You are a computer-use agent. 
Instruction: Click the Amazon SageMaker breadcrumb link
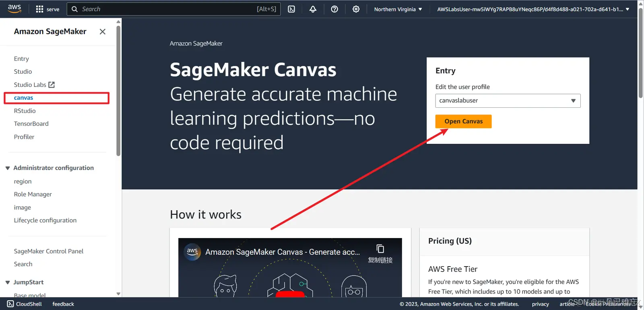point(196,43)
